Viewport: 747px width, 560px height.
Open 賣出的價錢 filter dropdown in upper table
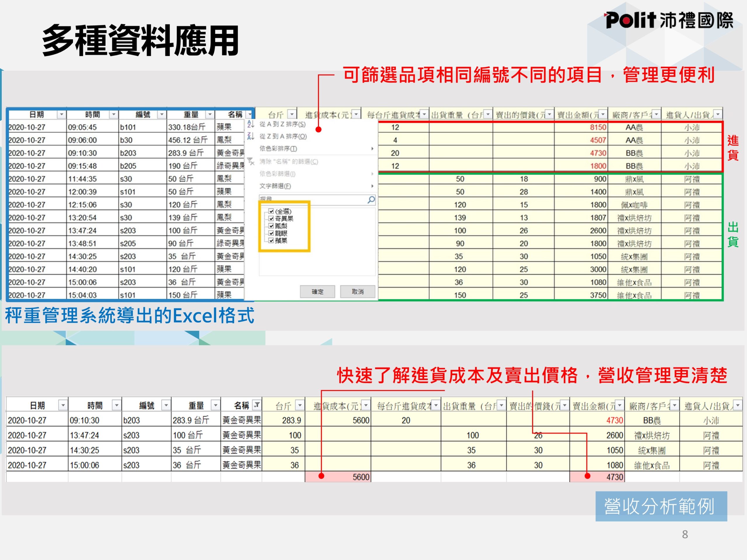pyautogui.click(x=549, y=114)
